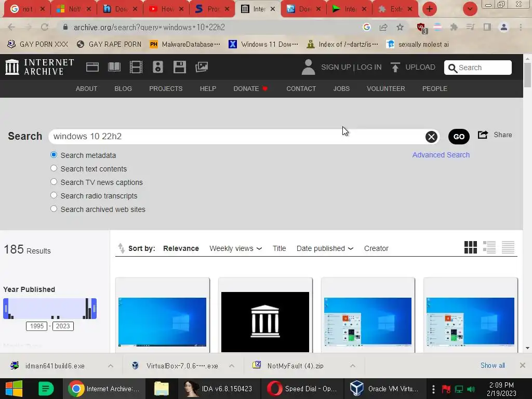Open the tab search dropdown button
Viewport: 532px width, 399px height.
[x=470, y=9]
